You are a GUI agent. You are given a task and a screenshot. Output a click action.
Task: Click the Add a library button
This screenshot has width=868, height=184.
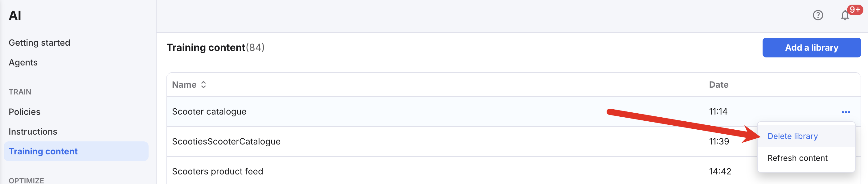pos(811,47)
